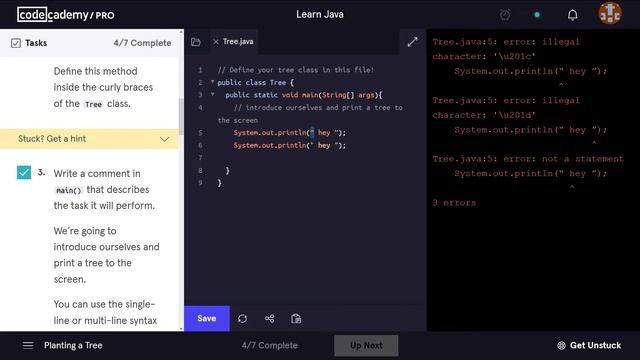Toggle the Tasks header checkbox icon

pos(16,43)
